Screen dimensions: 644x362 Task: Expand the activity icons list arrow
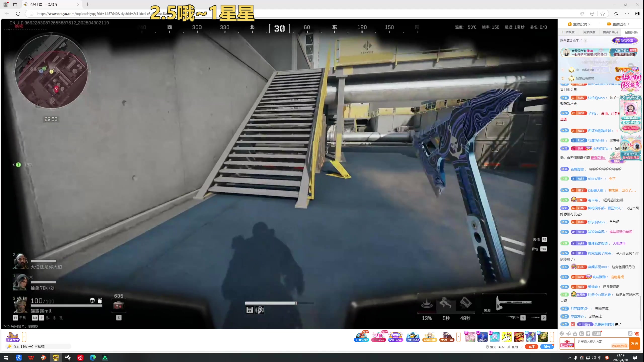pos(458,337)
